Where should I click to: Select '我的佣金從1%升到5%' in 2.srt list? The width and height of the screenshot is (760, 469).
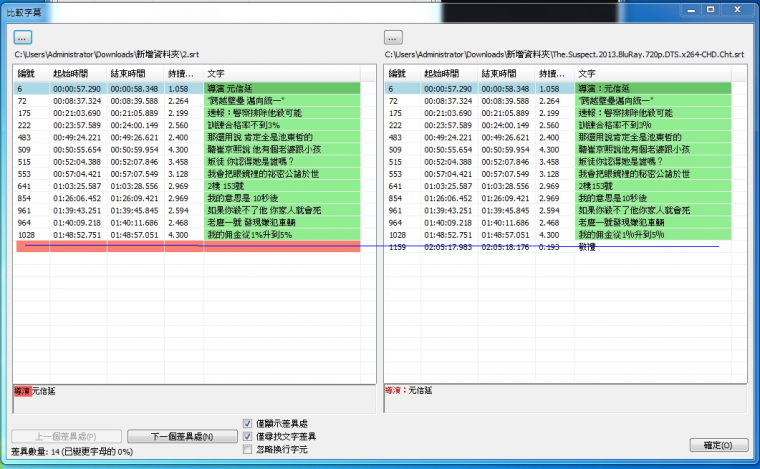click(x=188, y=234)
